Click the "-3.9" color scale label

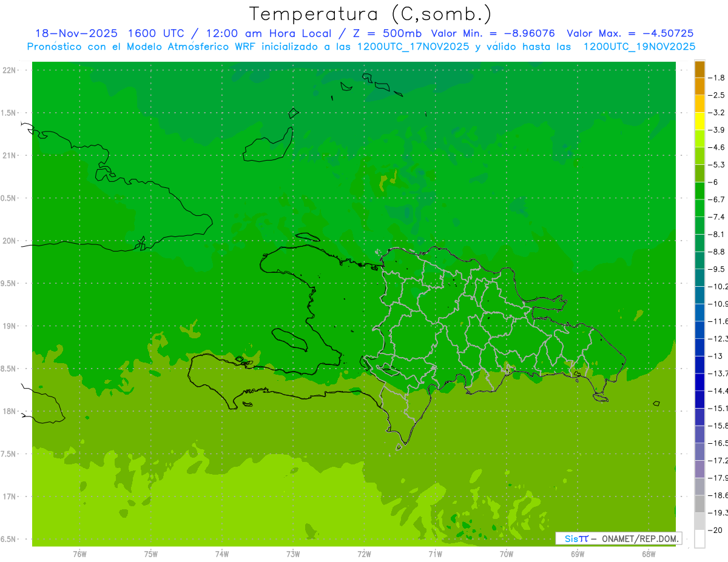coord(716,130)
